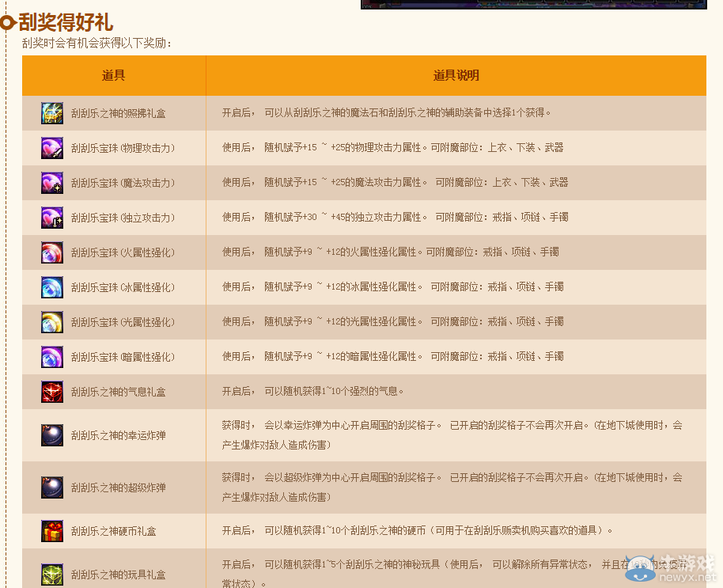Select the 刮刮乐之神的幸运炸弹 bomb icon
The height and width of the screenshot is (588, 723).
[x=51, y=434]
